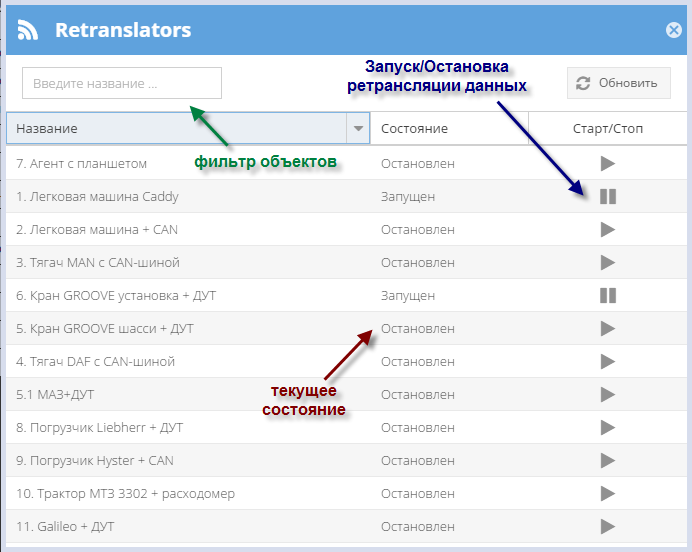Screen dimensions: 692x552
Task: Start retranslation for 2. Легковая машина + CAN
Action: tap(607, 229)
